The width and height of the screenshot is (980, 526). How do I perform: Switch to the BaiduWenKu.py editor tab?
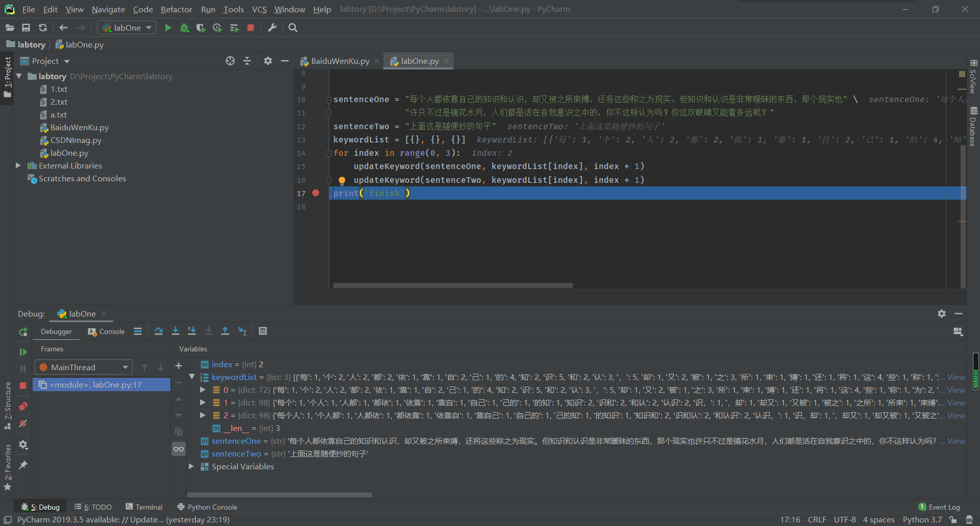point(340,61)
